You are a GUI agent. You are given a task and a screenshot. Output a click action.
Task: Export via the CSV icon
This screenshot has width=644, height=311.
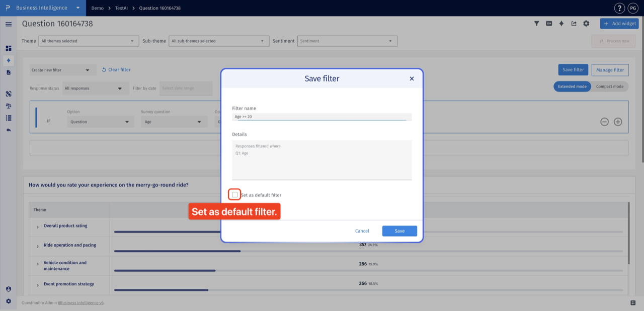549,24
